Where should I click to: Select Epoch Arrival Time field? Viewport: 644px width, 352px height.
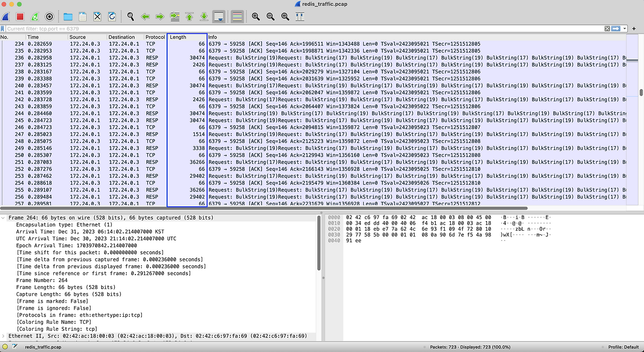pos(76,246)
